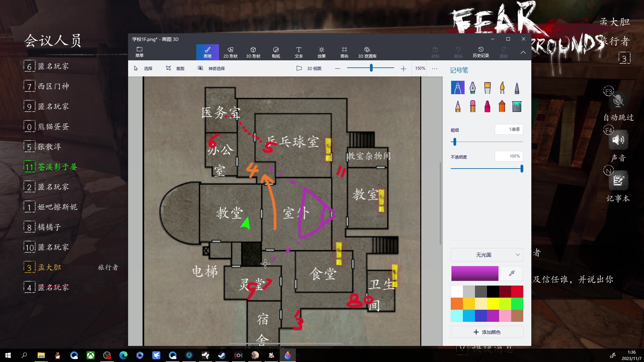Select the pixel pen tool
644x362 pixels.
click(x=517, y=87)
